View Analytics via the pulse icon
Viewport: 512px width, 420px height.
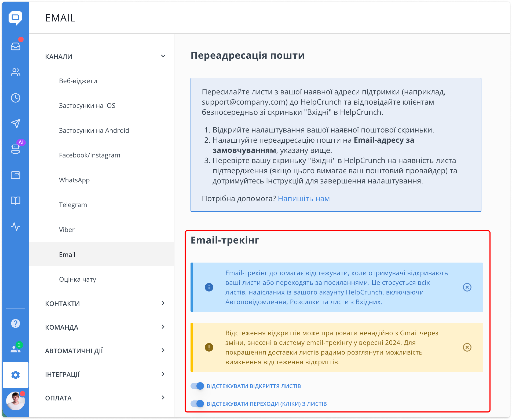tap(16, 227)
